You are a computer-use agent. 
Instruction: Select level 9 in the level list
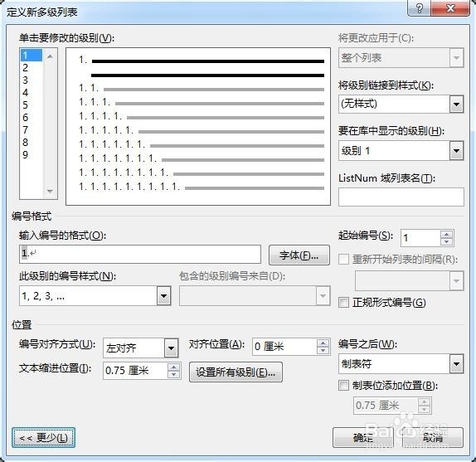[x=31, y=155]
